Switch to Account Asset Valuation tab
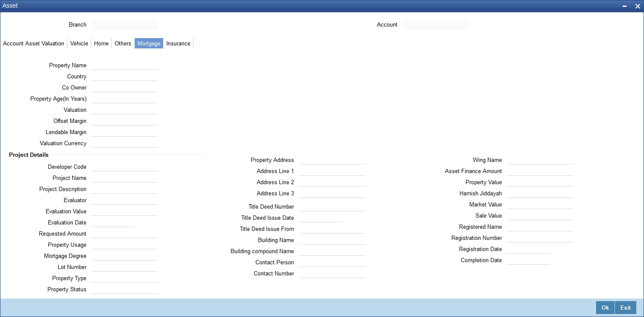 click(x=34, y=43)
